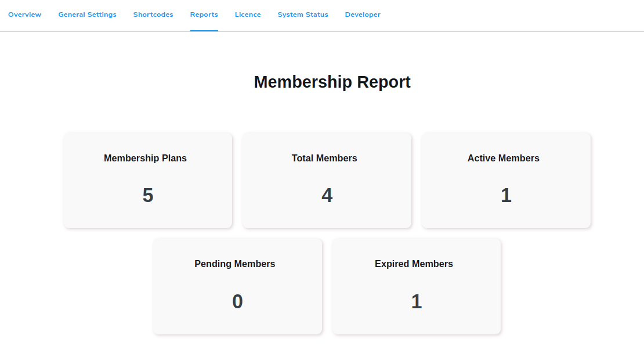Click the count showing 1 Active Member

(x=506, y=195)
